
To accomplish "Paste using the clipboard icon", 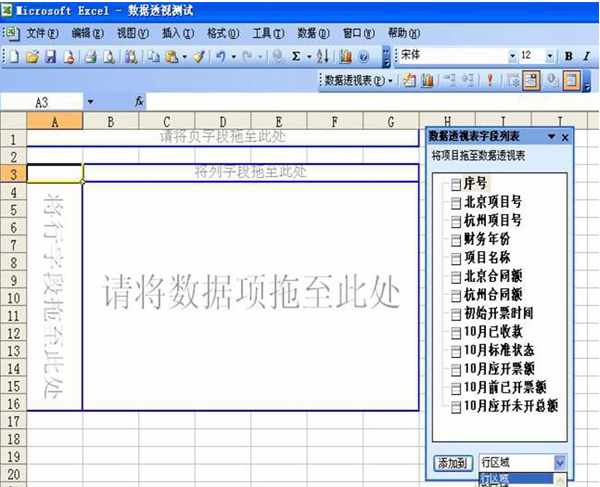I will (x=172, y=57).
